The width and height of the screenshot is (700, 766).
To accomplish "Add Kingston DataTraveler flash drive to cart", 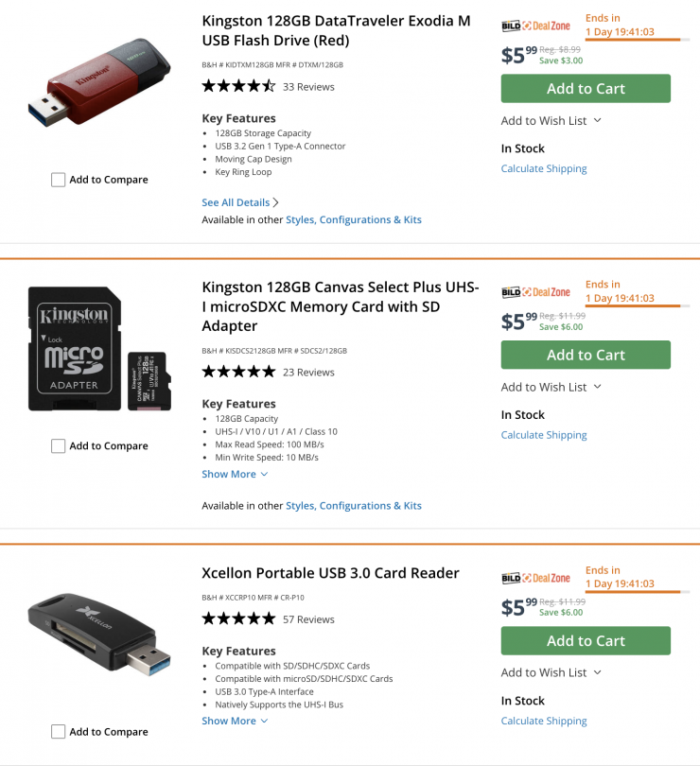I will coord(586,89).
